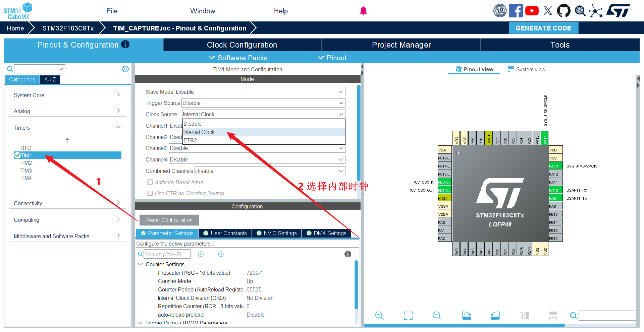Image resolution: width=644 pixels, height=332 pixels.
Task: Open the Facebook icon link
Action: coord(516,11)
